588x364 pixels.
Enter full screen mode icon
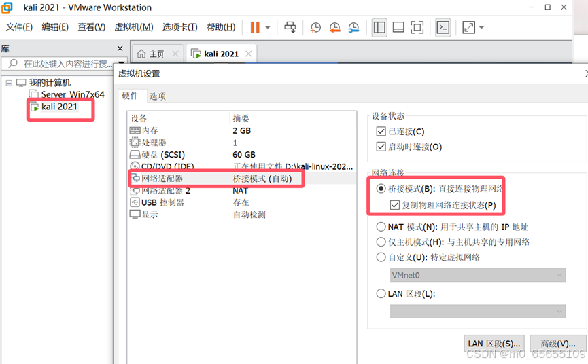click(x=417, y=27)
